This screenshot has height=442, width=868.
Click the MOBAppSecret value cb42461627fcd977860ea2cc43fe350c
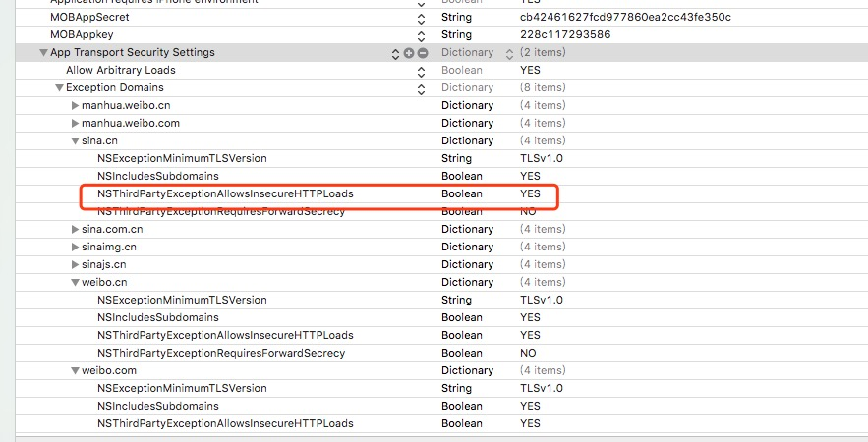pyautogui.click(x=625, y=17)
